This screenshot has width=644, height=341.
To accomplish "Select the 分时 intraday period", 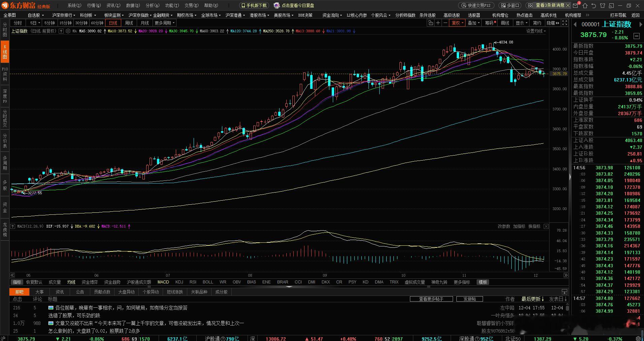I will coord(18,23).
